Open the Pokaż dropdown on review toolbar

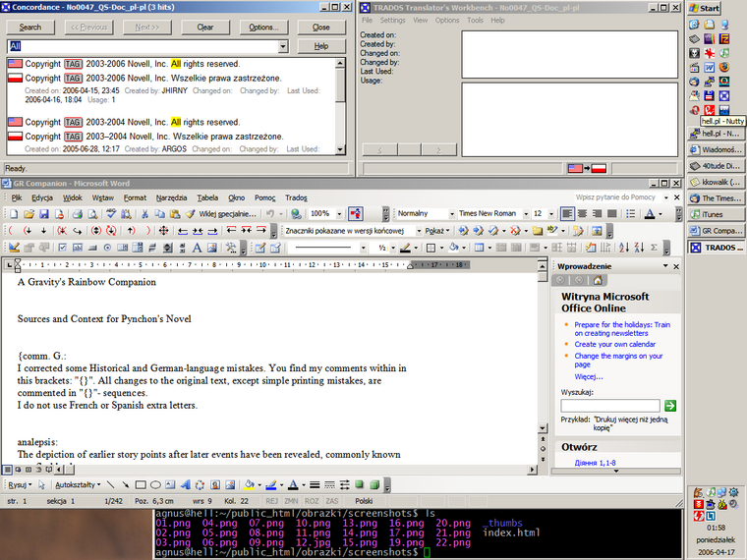tap(437, 231)
